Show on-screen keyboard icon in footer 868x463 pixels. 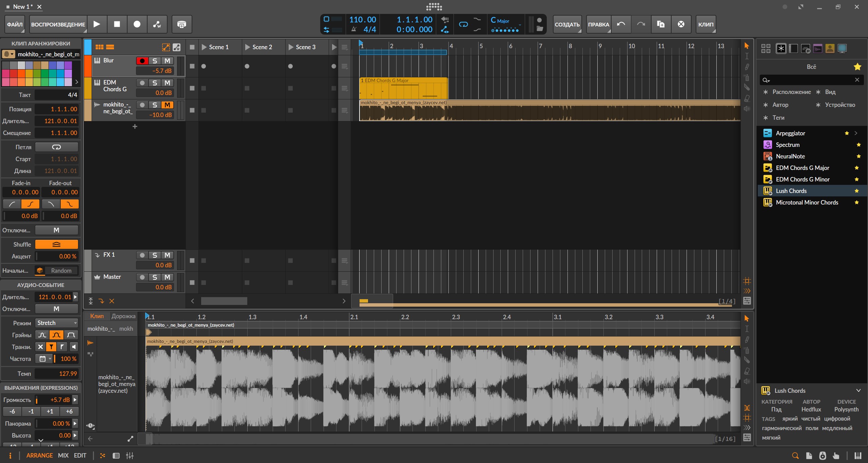[x=858, y=456]
